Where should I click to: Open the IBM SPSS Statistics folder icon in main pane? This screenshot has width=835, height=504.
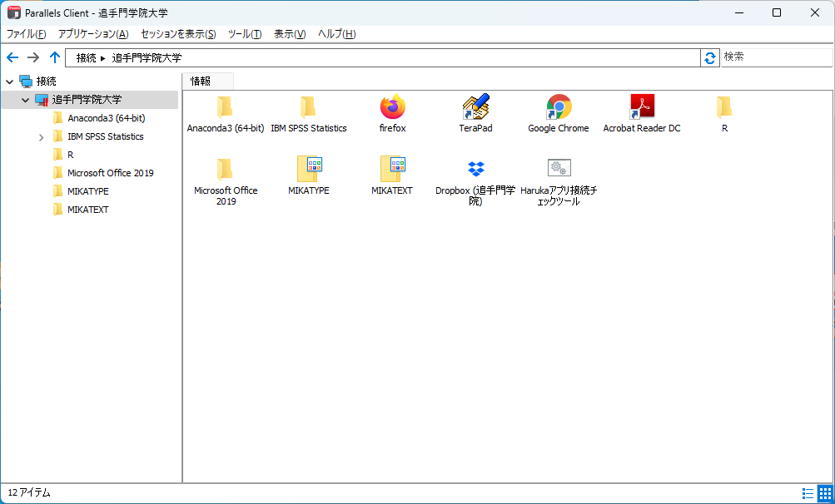[x=308, y=107]
